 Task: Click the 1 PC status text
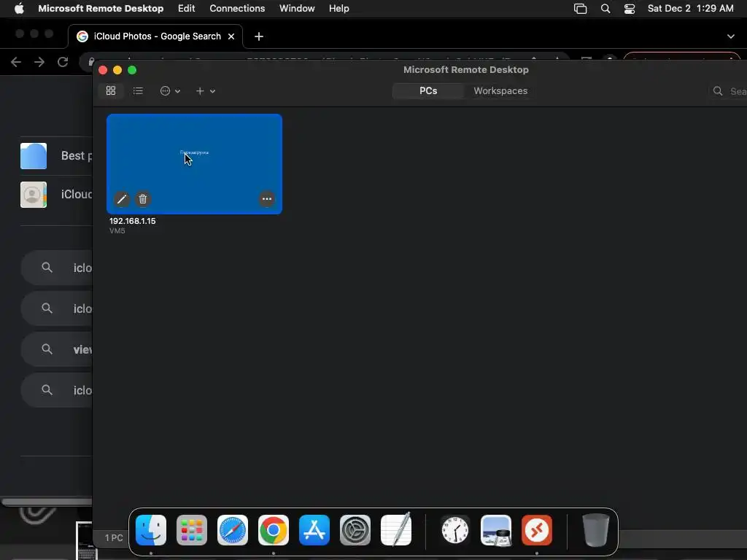coord(114,537)
